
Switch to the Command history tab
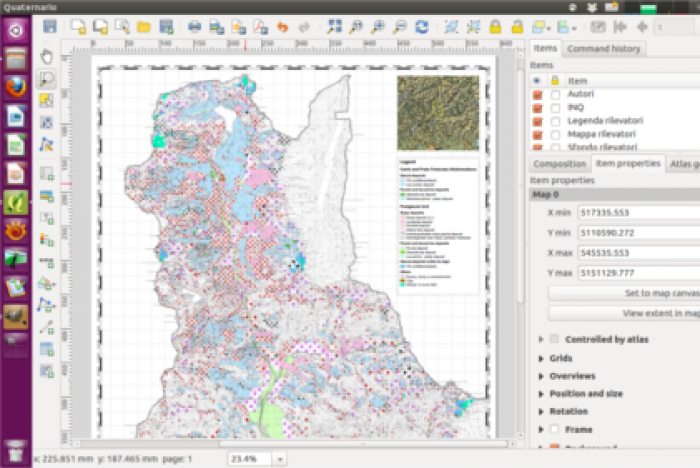pyautogui.click(x=604, y=49)
